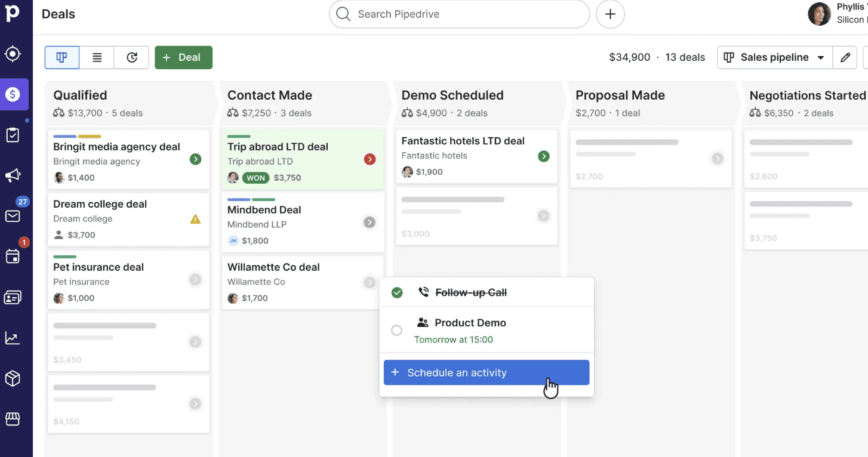
Task: Click the pencil edit pipeline icon
Action: coord(845,57)
